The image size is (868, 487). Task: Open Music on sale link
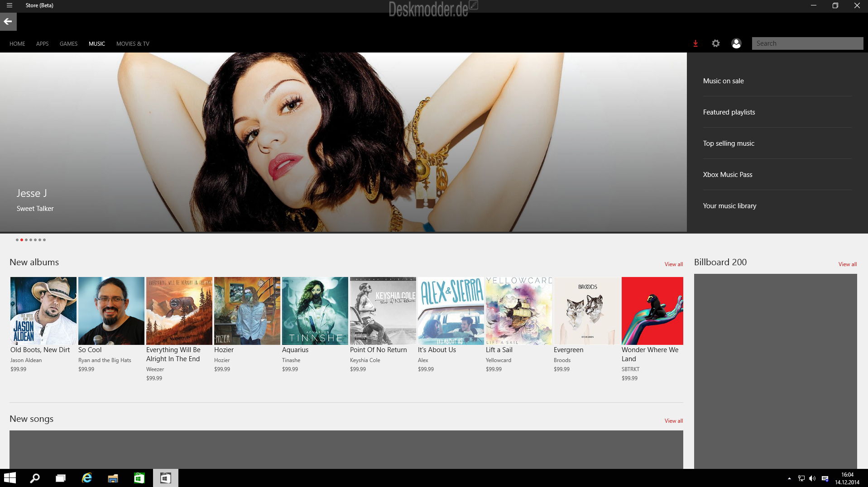(x=723, y=81)
